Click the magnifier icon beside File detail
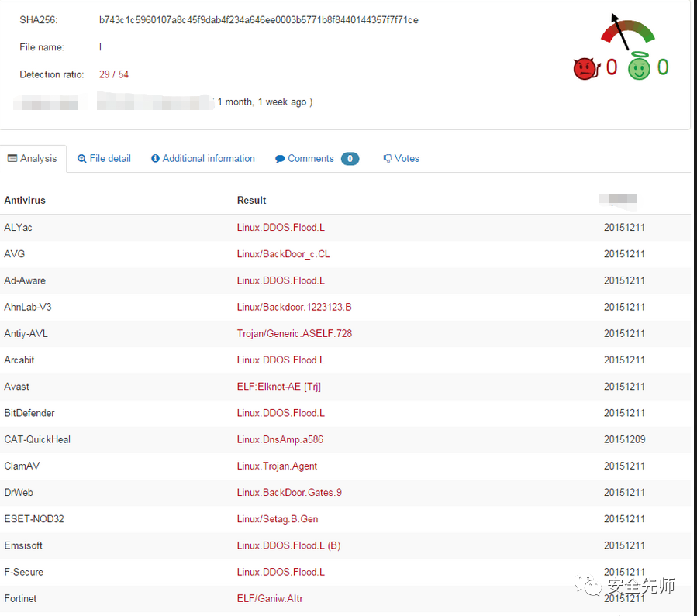Screen dimensions: 697x616 point(81,159)
